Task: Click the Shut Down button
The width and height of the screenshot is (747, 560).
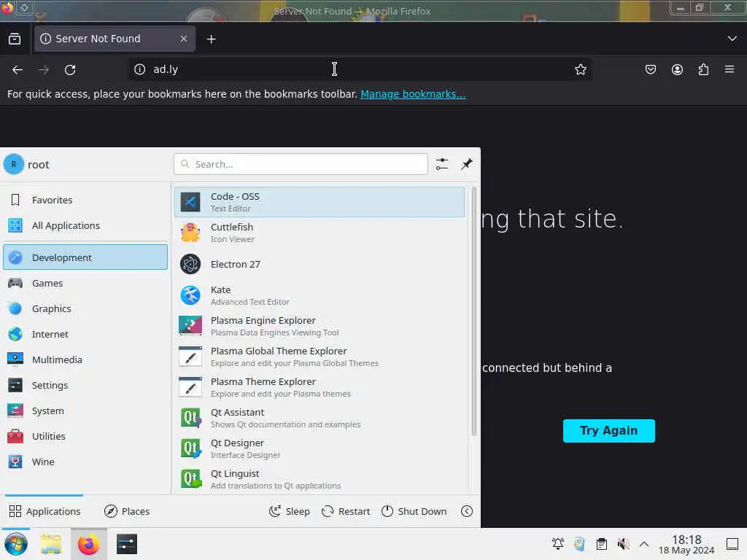Action: point(414,511)
